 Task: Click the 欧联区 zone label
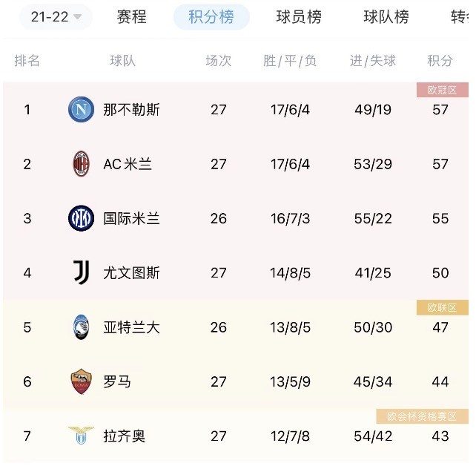click(x=443, y=307)
